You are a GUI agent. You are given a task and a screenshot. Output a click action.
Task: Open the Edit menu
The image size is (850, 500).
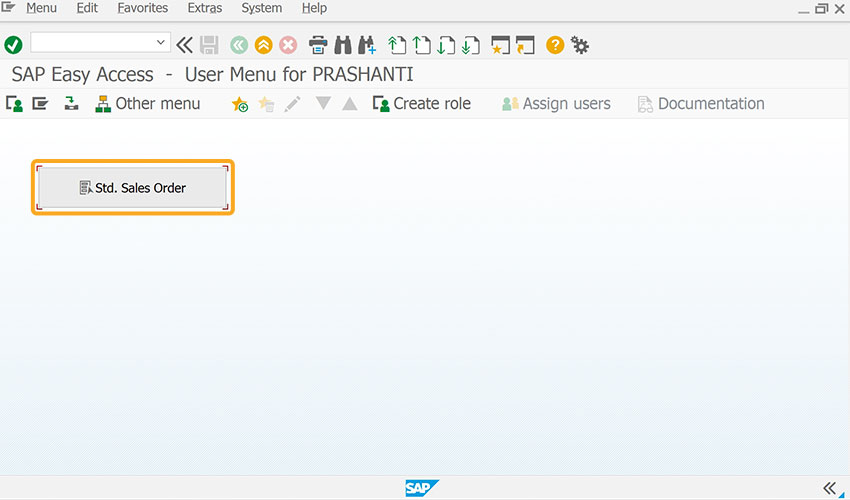(x=87, y=8)
